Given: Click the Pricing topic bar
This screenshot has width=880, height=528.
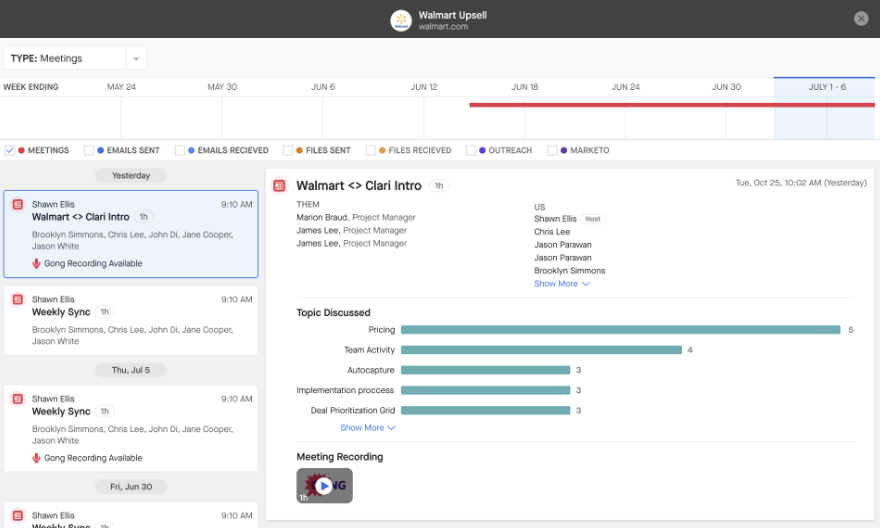Looking at the screenshot, I should tap(621, 330).
